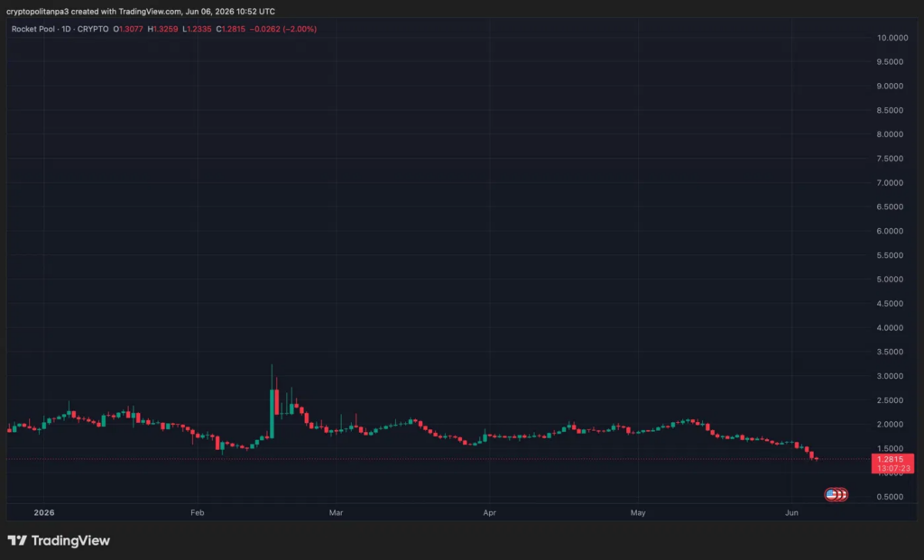The height and width of the screenshot is (560, 924).
Task: Open the US flag events icon near June
Action: (x=831, y=495)
